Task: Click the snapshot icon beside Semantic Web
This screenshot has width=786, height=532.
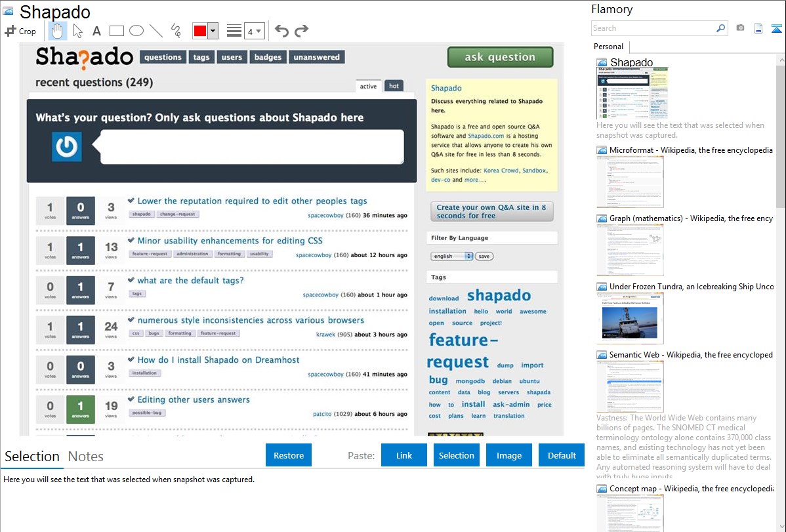Action: (602, 354)
